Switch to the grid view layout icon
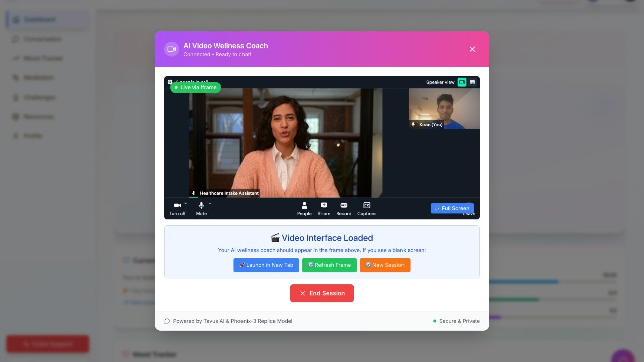The image size is (644, 362). [472, 82]
